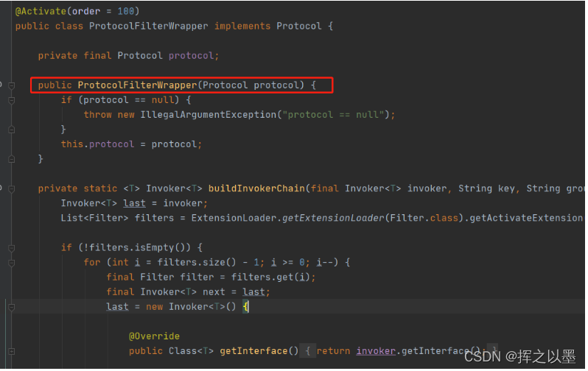Click 'Class<T>' return type of getInterface
Viewport: 588px width, 371px height.
click(x=191, y=352)
